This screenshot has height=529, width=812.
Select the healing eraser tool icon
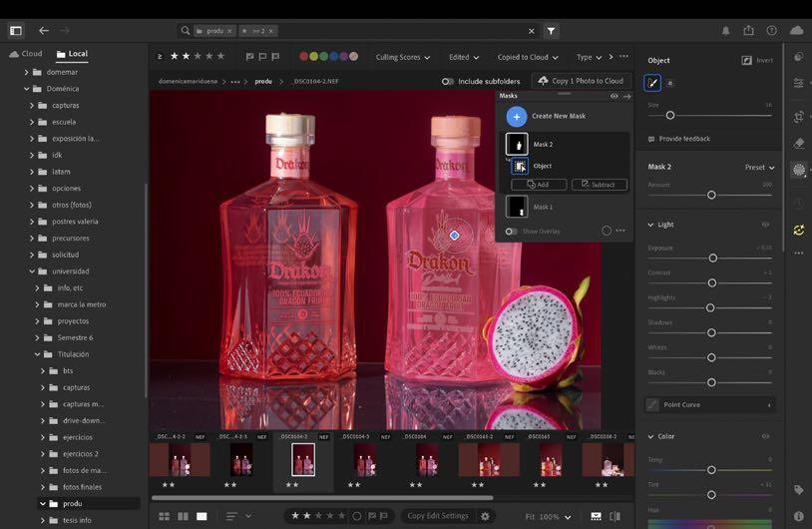pyautogui.click(x=799, y=143)
